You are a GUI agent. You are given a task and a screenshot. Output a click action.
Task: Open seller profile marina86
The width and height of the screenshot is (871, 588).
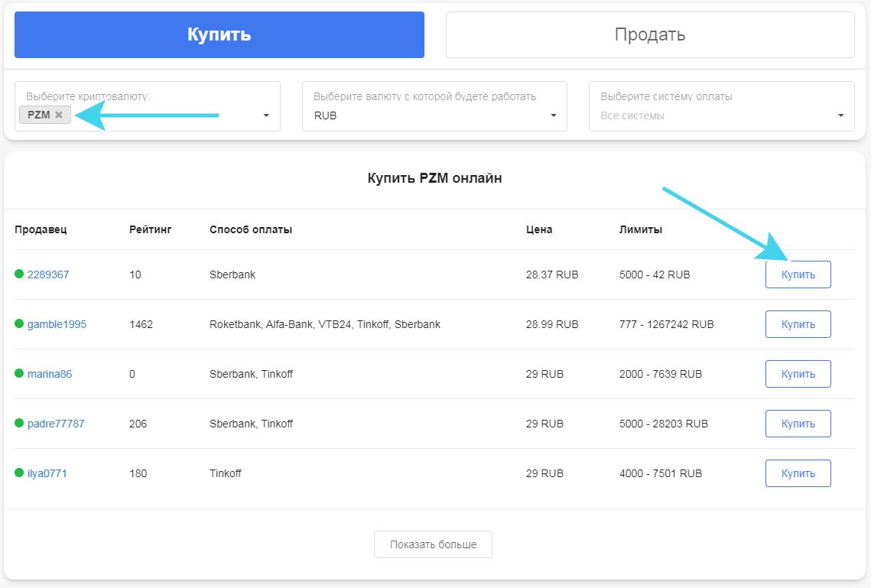pos(50,374)
